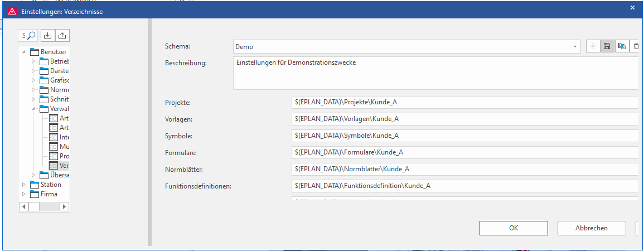The height and width of the screenshot is (251, 644).
Task: Select the Pro... settings item in tree
Action: [x=64, y=156]
